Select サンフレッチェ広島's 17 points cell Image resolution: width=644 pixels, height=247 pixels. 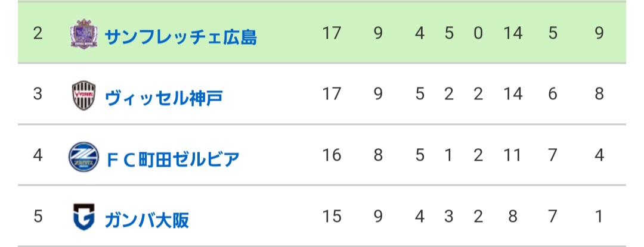pos(332,33)
